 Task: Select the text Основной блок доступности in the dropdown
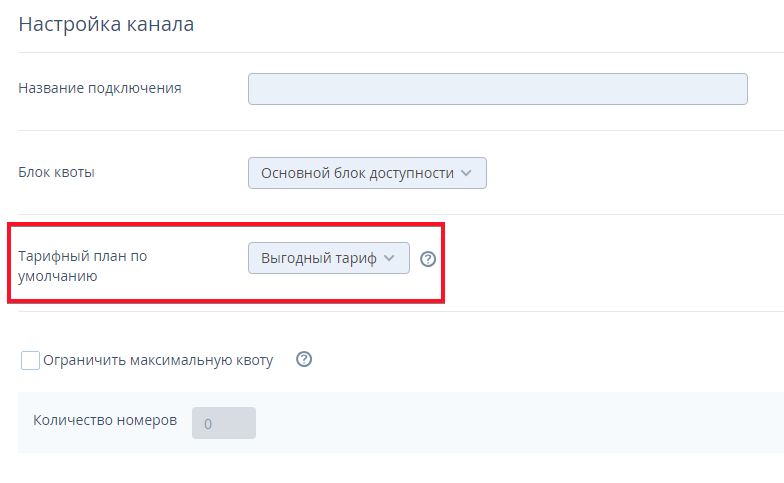pos(357,173)
